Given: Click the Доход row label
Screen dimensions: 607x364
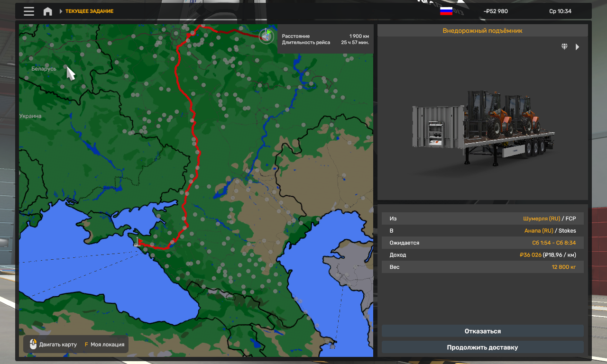Looking at the screenshot, I should tap(398, 255).
